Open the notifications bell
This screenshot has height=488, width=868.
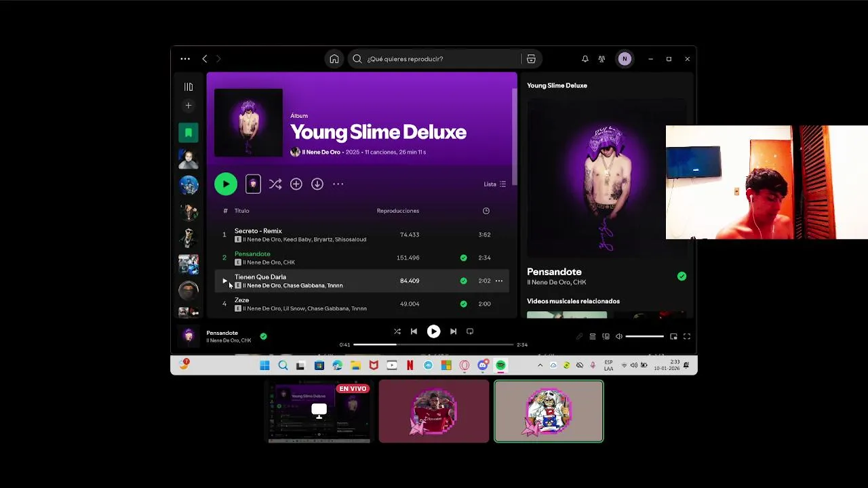pyautogui.click(x=585, y=59)
